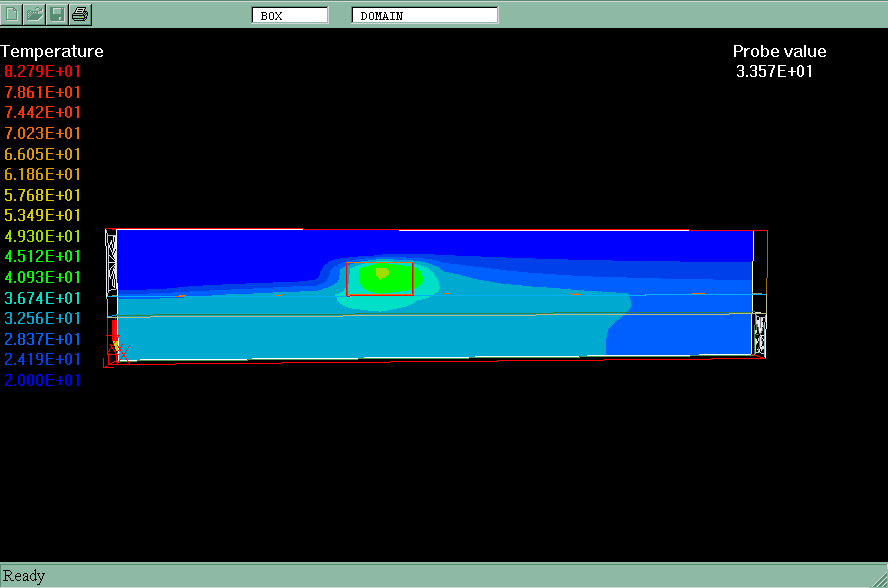Select the red heat source box outline
Screen dimensions: 888x588
[347, 279]
